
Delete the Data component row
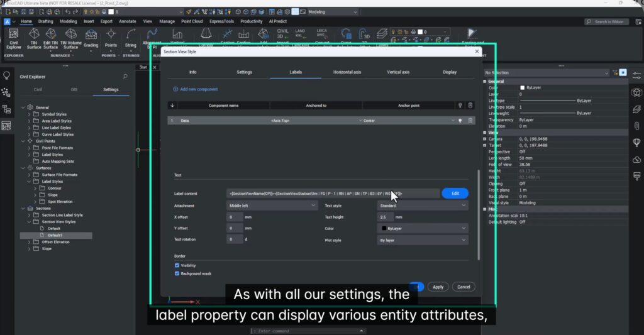(x=470, y=120)
